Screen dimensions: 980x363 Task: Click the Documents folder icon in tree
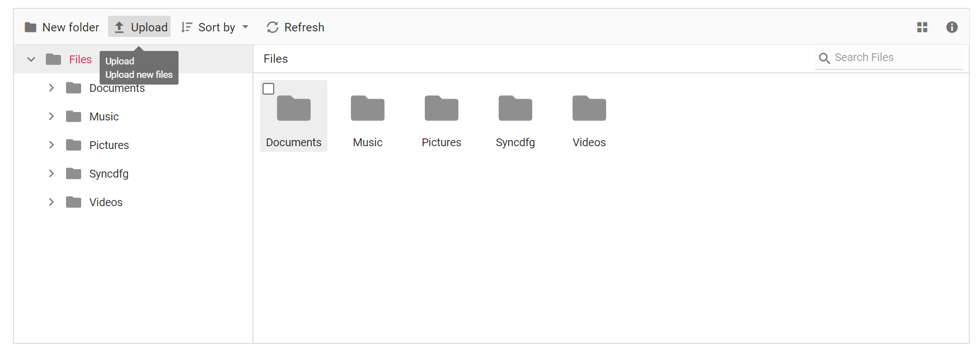point(73,88)
